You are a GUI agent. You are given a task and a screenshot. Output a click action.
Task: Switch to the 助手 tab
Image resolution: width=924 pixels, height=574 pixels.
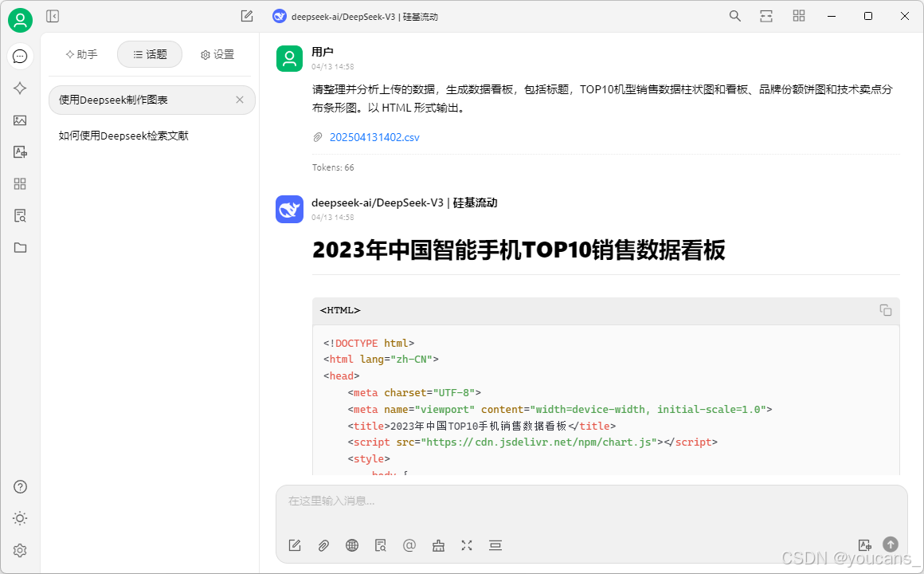tap(81, 54)
